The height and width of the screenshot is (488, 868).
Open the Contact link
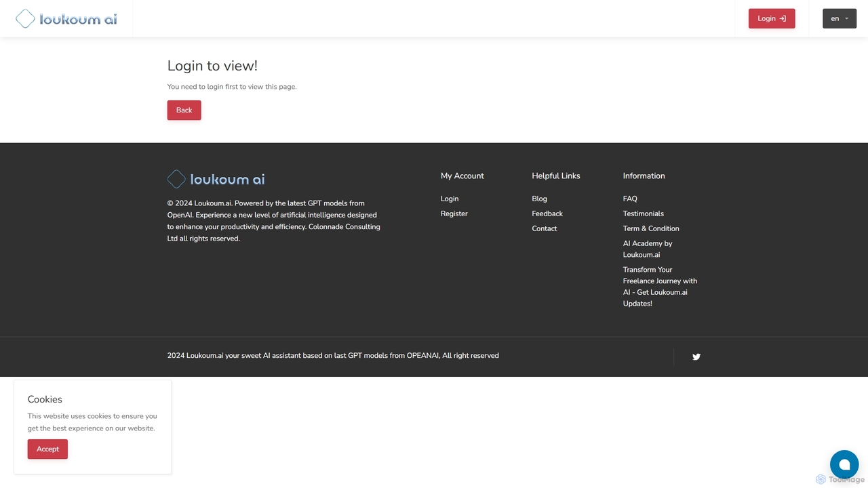click(545, 228)
